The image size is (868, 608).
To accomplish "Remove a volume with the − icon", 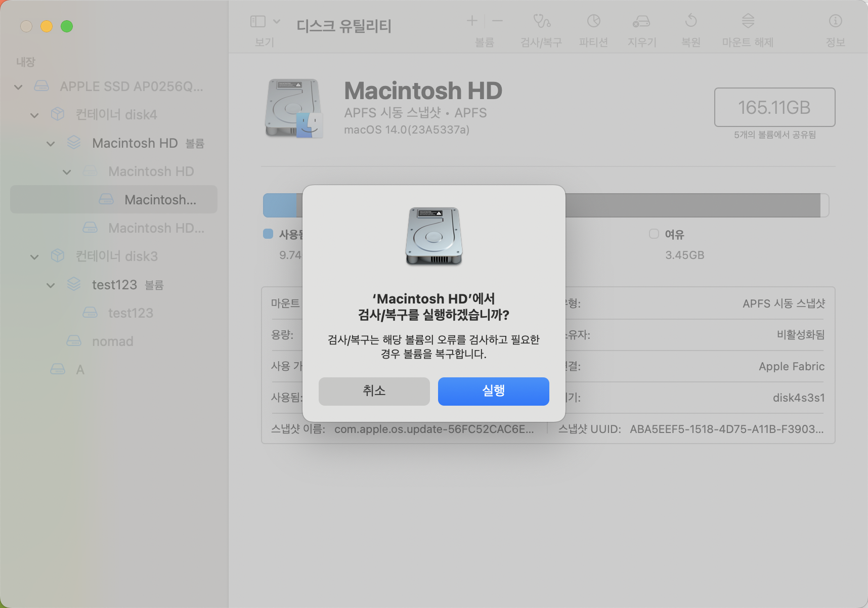I will pyautogui.click(x=497, y=21).
